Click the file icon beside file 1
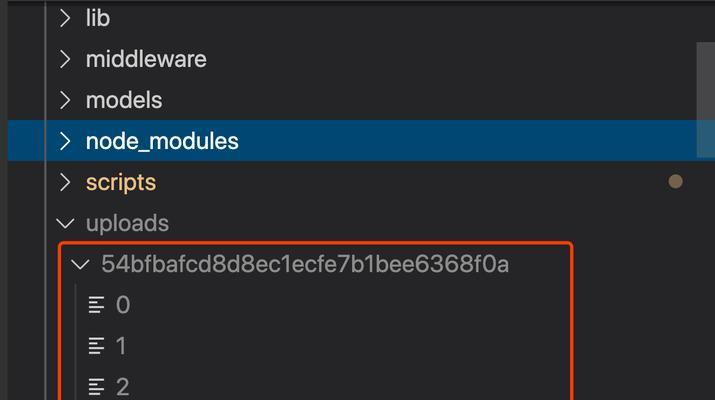 click(x=96, y=346)
